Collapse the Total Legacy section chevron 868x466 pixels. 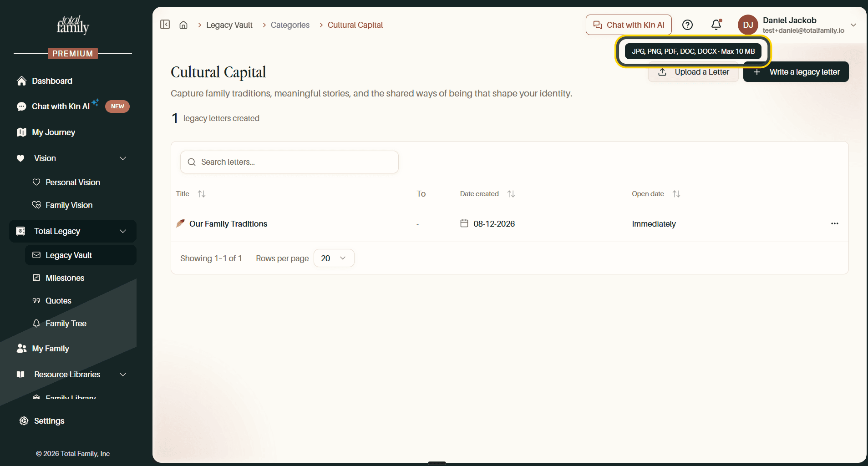pos(123,231)
